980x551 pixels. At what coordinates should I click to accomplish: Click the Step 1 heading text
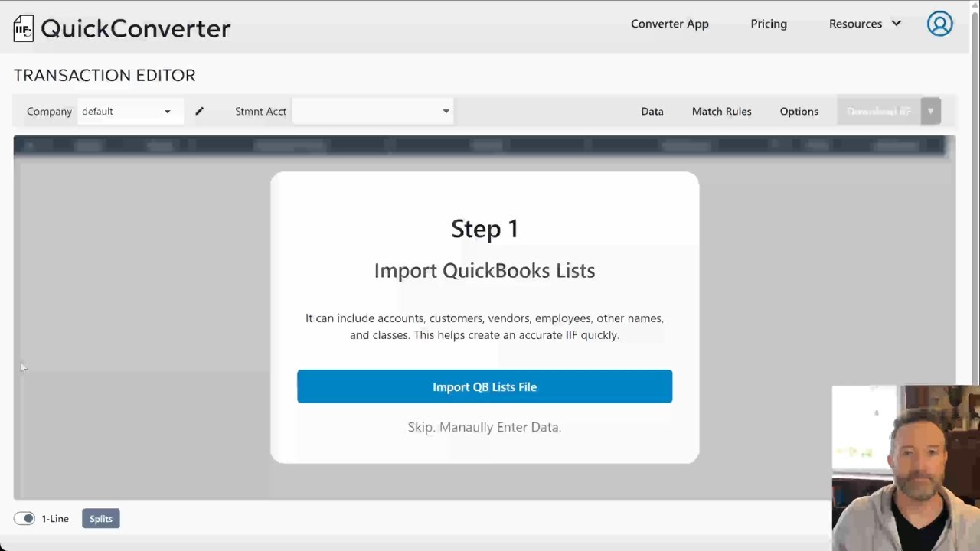coord(485,228)
